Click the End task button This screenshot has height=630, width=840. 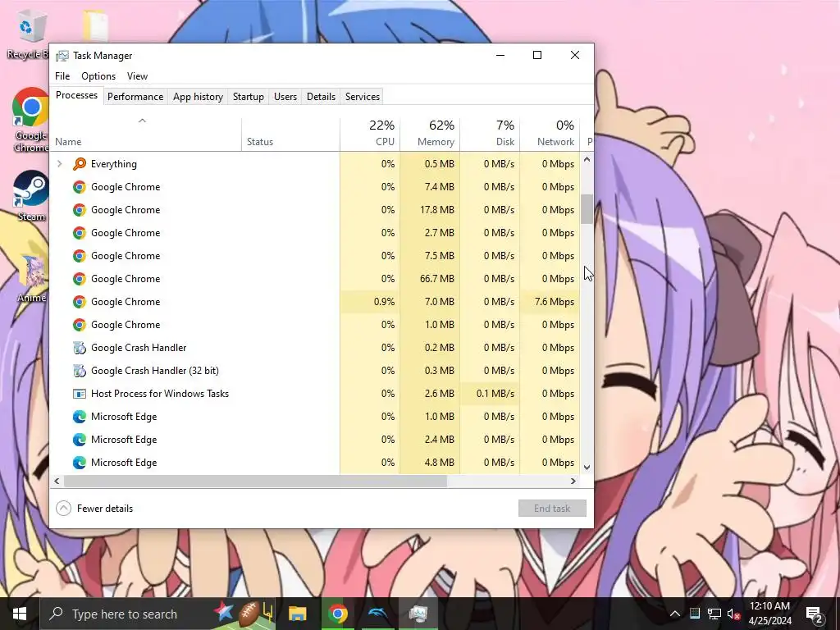click(x=552, y=509)
